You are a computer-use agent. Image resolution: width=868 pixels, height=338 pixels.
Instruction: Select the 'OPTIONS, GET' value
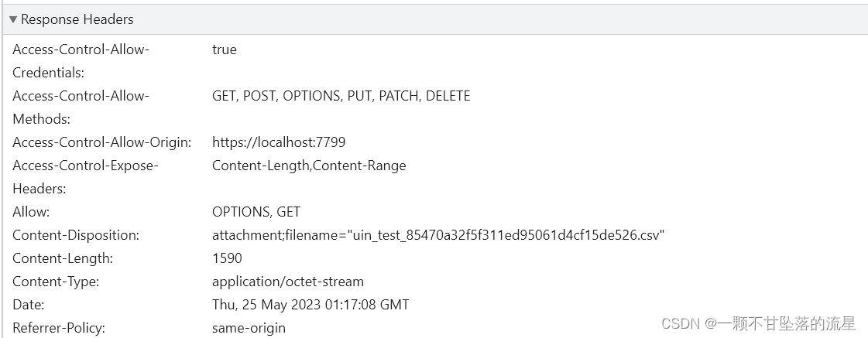pyautogui.click(x=256, y=212)
